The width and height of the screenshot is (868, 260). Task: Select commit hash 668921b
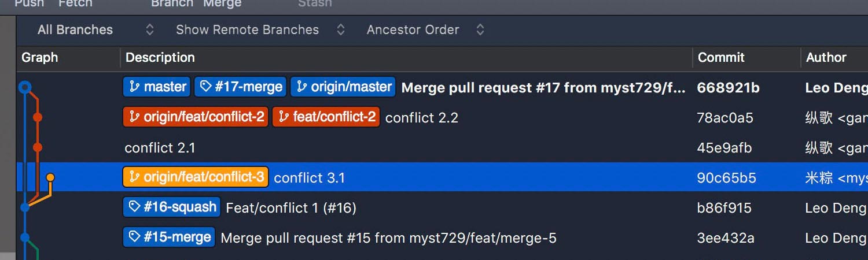[729, 88]
